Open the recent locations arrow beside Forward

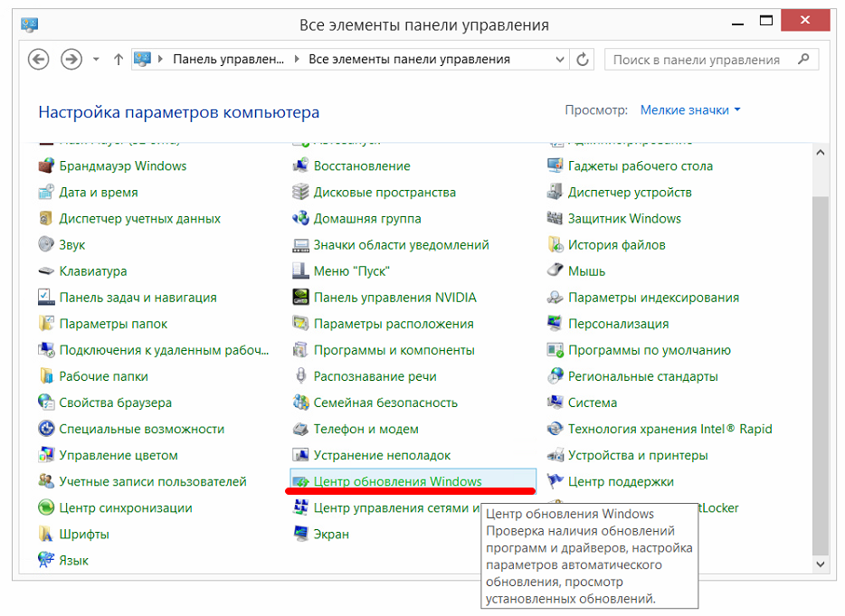point(96,60)
